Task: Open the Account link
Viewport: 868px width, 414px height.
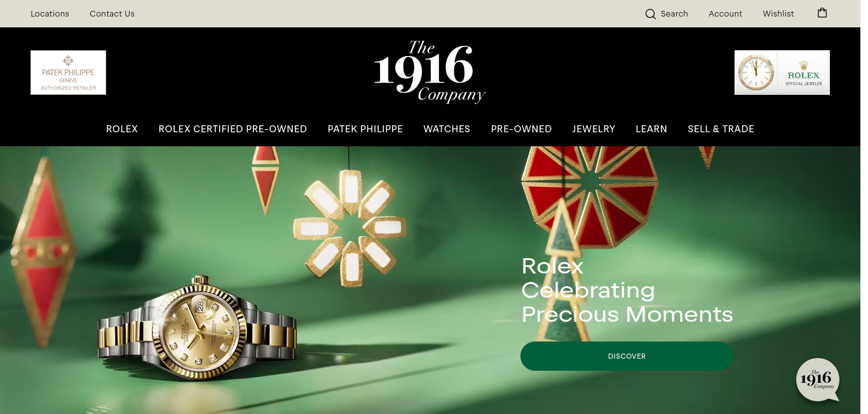Action: point(725,14)
